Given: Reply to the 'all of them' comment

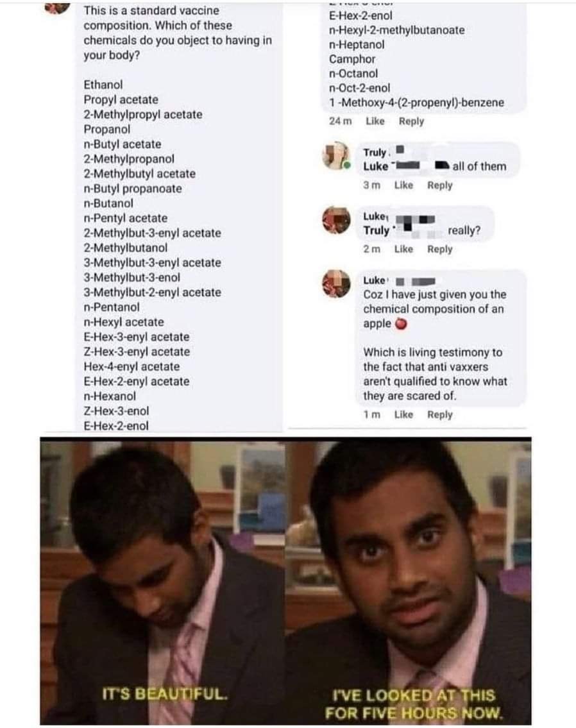Looking at the screenshot, I should point(439,185).
